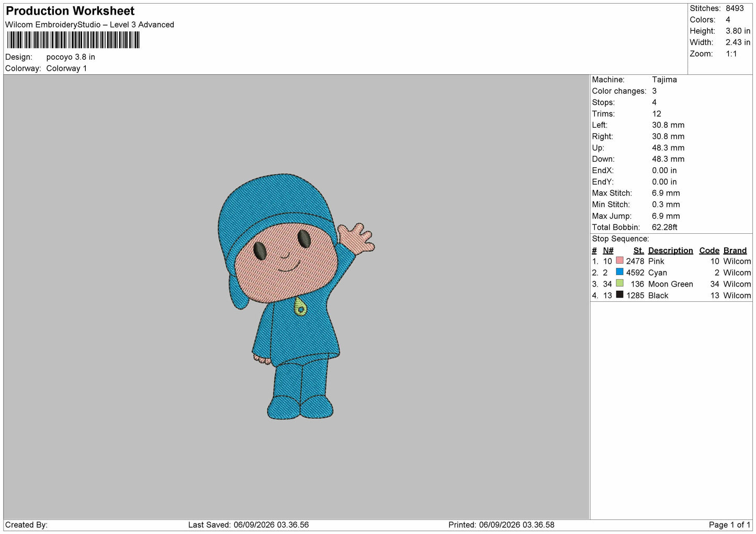Viewport: 756px width, 534px height.
Task: Click the stitch count '4592' in Cyan row
Action: coord(635,272)
